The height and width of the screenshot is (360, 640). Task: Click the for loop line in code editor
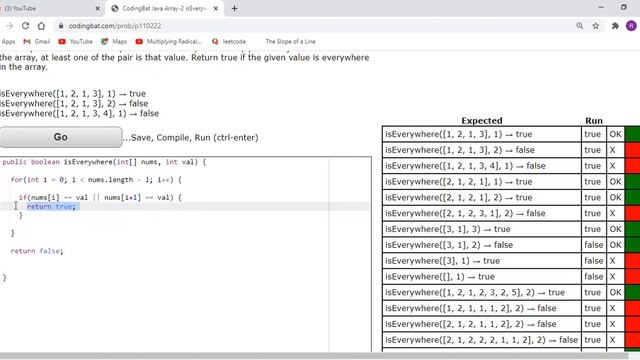[96, 180]
